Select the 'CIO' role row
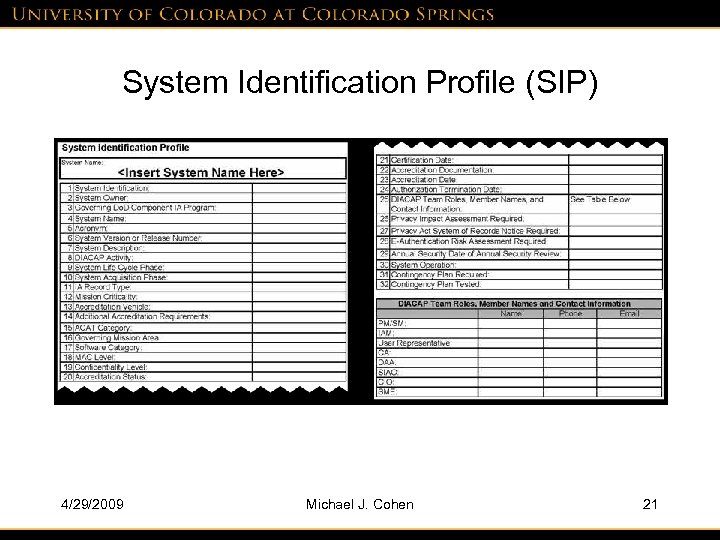The height and width of the screenshot is (540, 720). 519,382
